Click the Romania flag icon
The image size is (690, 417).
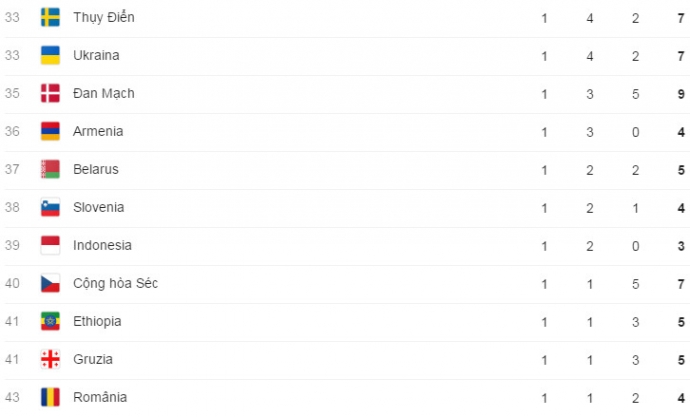point(50,398)
